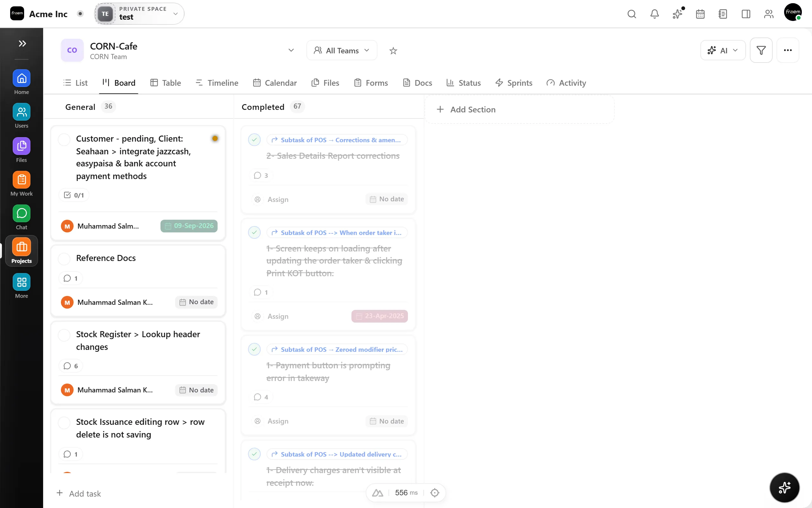Screen dimensions: 812x508
Task: Open the search icon in top bar
Action: (632, 14)
